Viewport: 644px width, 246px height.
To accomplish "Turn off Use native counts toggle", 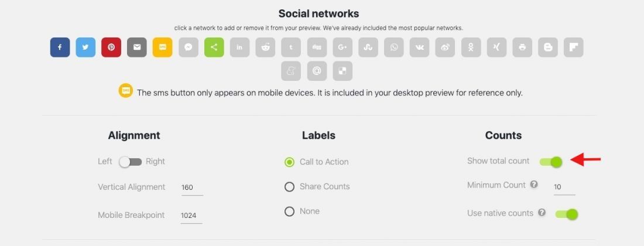I will (566, 214).
